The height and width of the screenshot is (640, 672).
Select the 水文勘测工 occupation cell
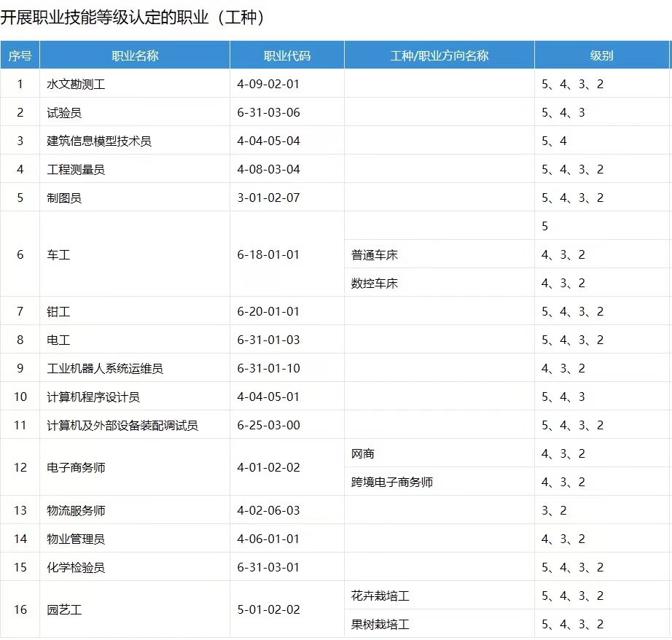point(77,84)
